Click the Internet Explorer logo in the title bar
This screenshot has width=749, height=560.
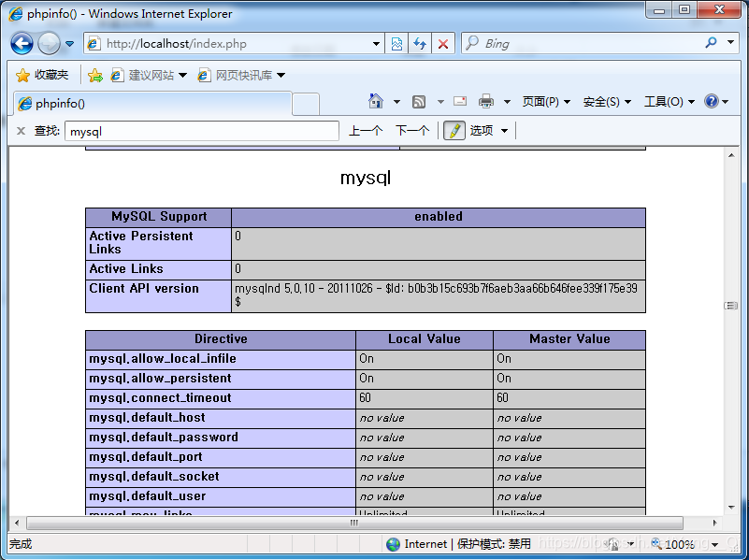point(15,13)
